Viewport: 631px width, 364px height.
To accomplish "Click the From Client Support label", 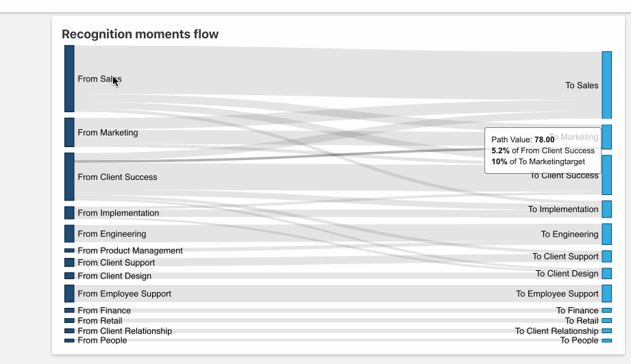I will tap(116, 263).
